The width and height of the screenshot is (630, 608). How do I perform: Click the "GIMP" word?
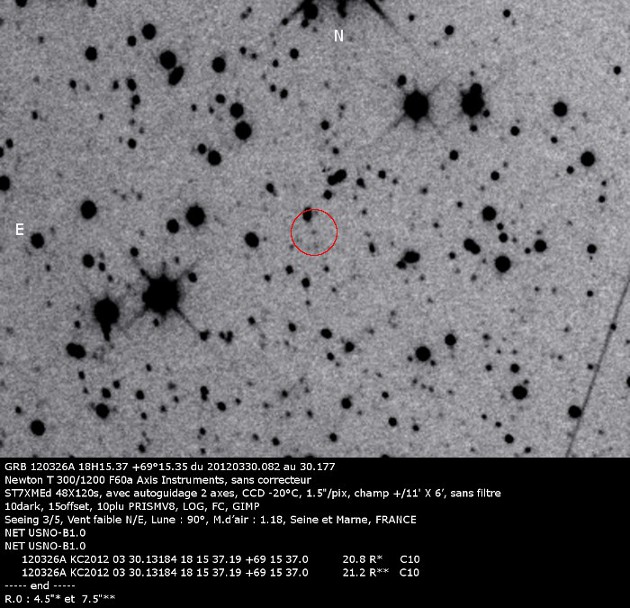(x=246, y=506)
